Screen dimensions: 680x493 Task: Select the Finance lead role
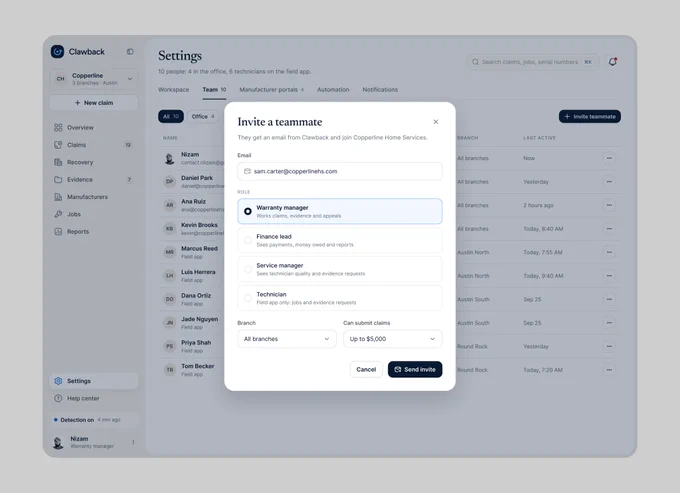click(x=340, y=240)
